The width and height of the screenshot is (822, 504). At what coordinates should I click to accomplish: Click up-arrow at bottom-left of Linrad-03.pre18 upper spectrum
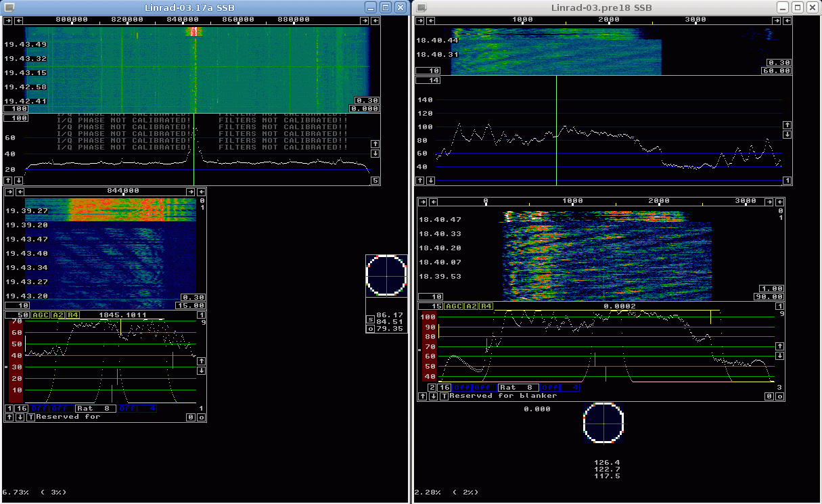coord(419,181)
